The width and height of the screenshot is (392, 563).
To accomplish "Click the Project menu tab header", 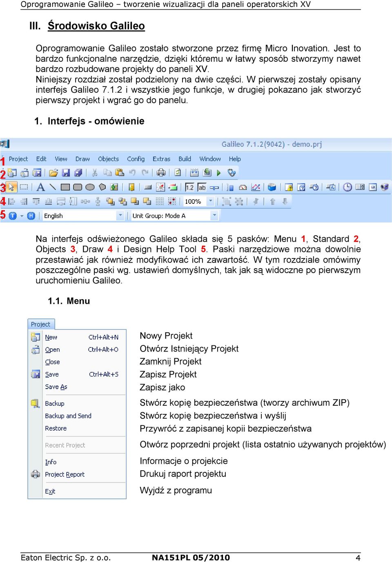I will pos(41,324).
